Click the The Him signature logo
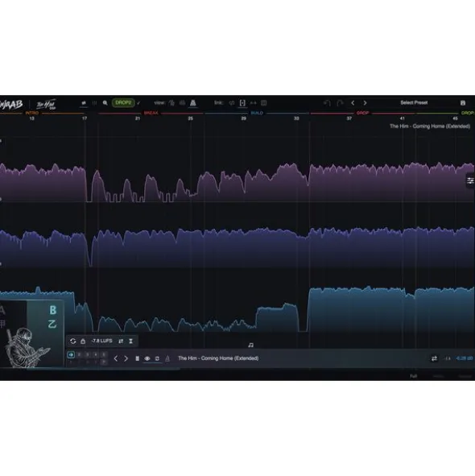 tap(46, 104)
